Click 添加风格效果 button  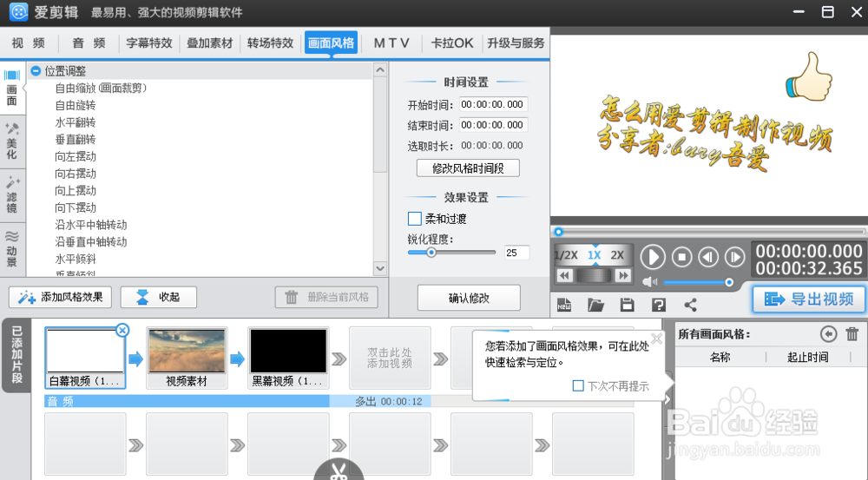point(61,298)
